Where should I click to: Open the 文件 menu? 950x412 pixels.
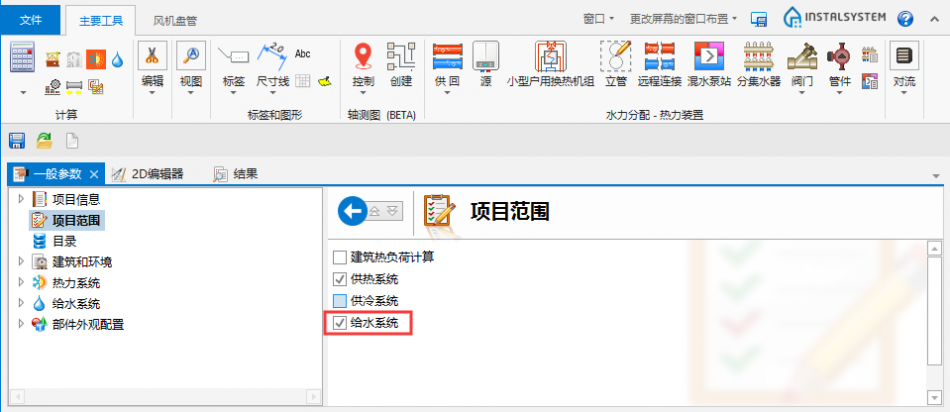[31, 19]
